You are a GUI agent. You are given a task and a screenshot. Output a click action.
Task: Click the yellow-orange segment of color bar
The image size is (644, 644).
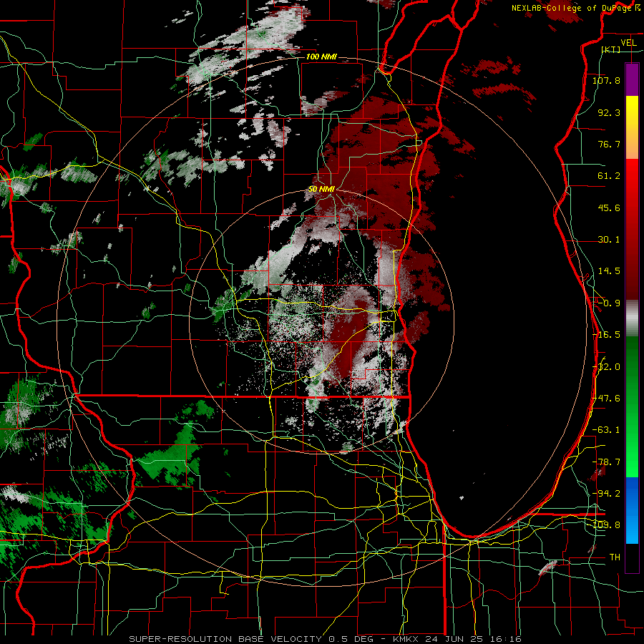pyautogui.click(x=632, y=127)
